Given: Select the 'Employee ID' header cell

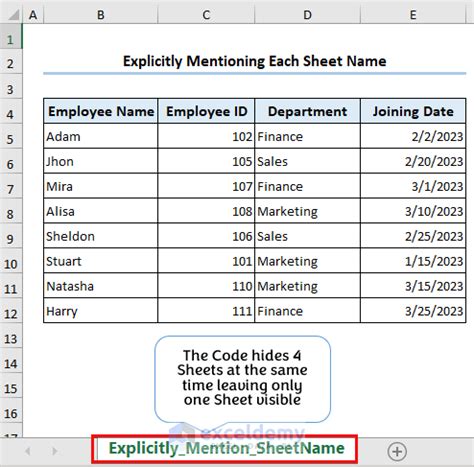Looking at the screenshot, I should tap(206, 111).
